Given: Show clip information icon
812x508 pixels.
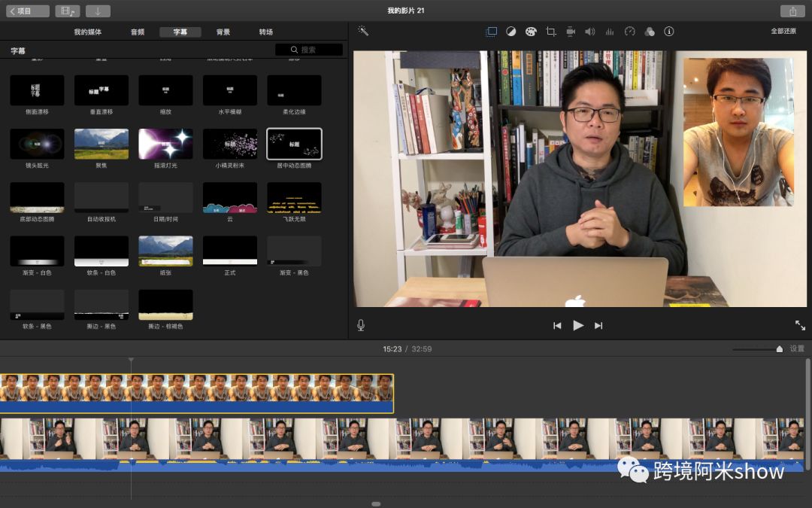Looking at the screenshot, I should click(669, 32).
